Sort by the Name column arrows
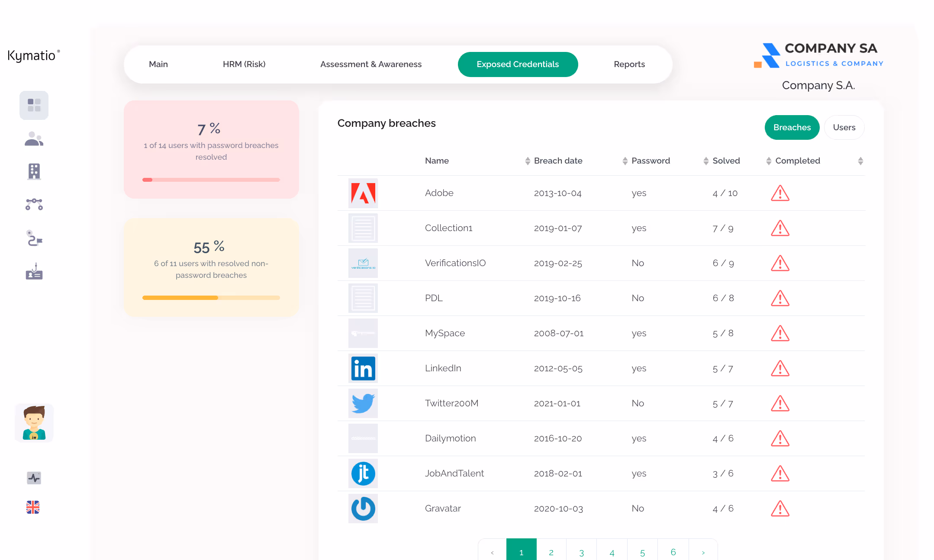Viewport: 934px width, 560px height. tap(527, 161)
